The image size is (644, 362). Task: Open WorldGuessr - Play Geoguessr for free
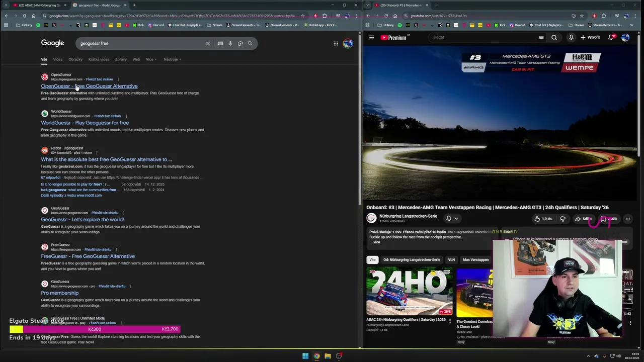point(85,123)
